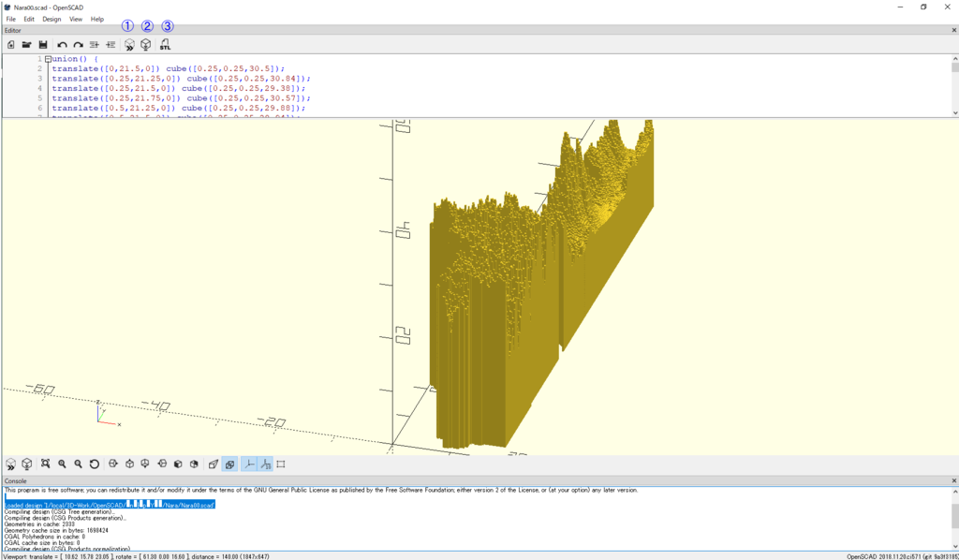This screenshot has height=560, width=959.
Task: Click the Preview icon in the viewer toolbar
Action: [x=10, y=464]
